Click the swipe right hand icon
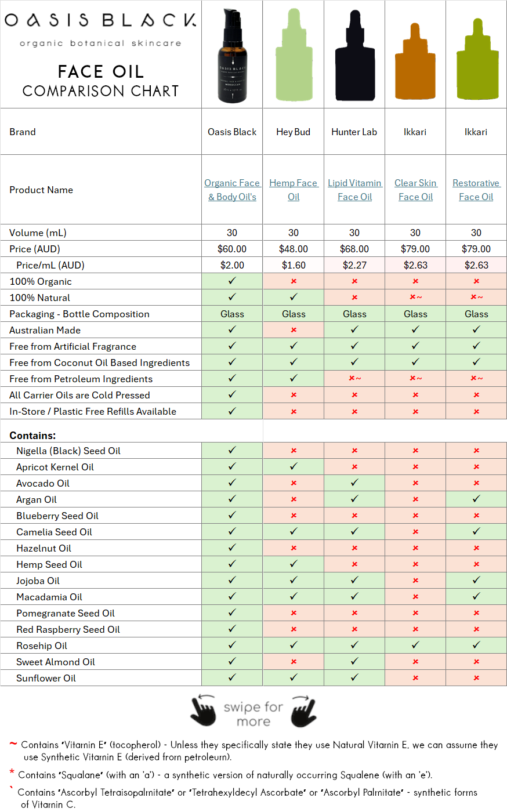 click(x=303, y=710)
